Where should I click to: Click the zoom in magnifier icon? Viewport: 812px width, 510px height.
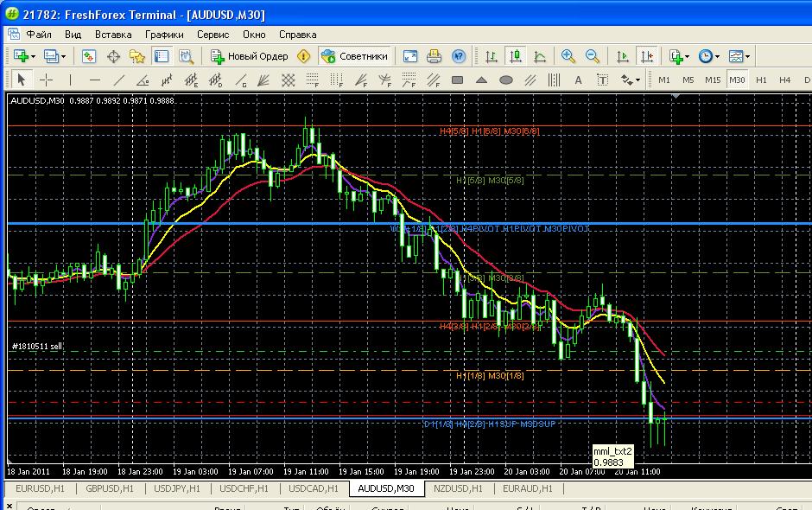[x=568, y=56]
